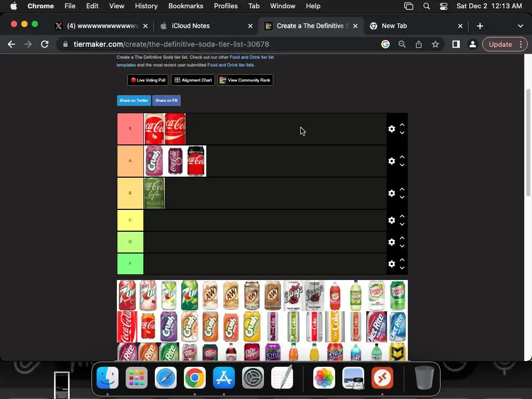Toggle the Chrome side panel icon
The height and width of the screenshot is (399, 532).
[456, 45]
